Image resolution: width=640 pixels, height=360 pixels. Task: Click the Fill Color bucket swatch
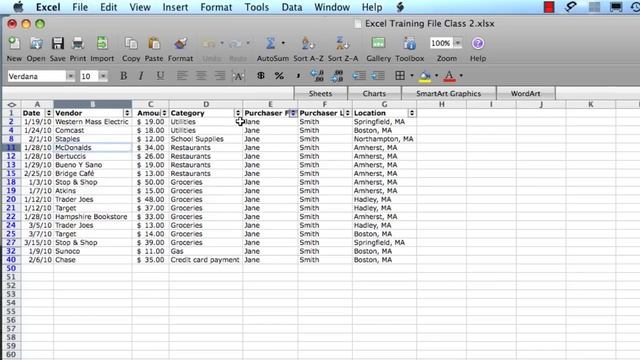425,76
